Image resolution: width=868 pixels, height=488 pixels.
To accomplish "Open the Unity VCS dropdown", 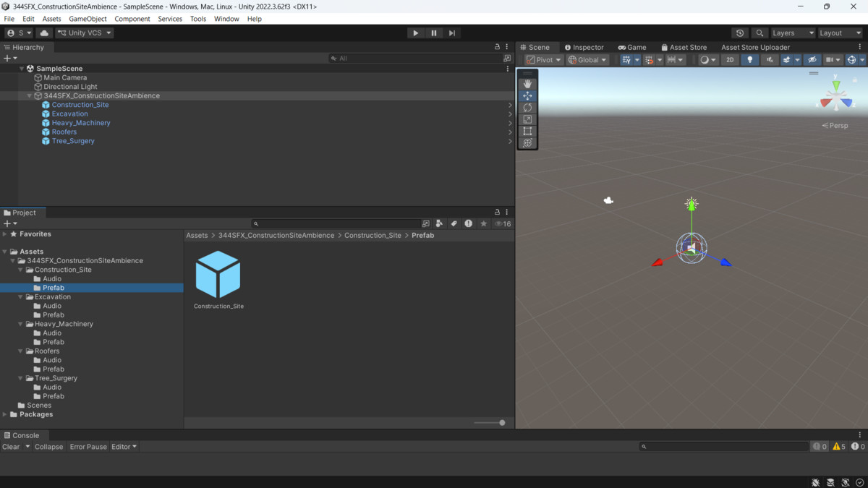I will 85,33.
